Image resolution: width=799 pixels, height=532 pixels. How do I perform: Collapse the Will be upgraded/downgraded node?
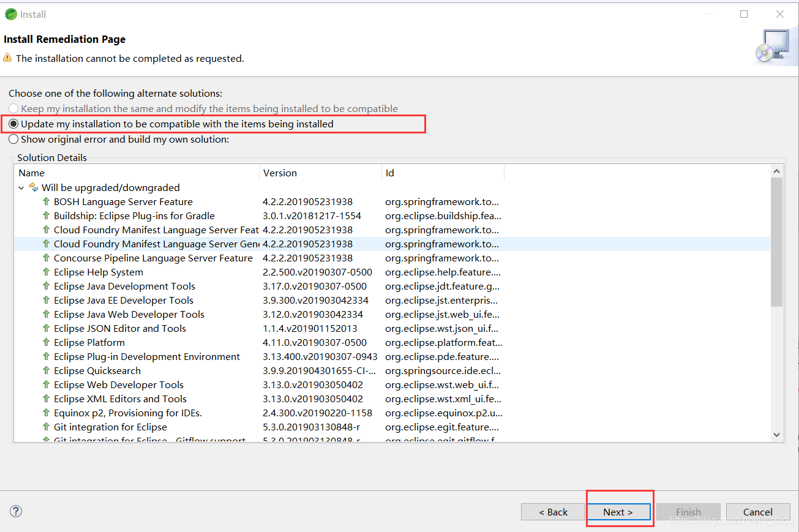tap(21, 188)
